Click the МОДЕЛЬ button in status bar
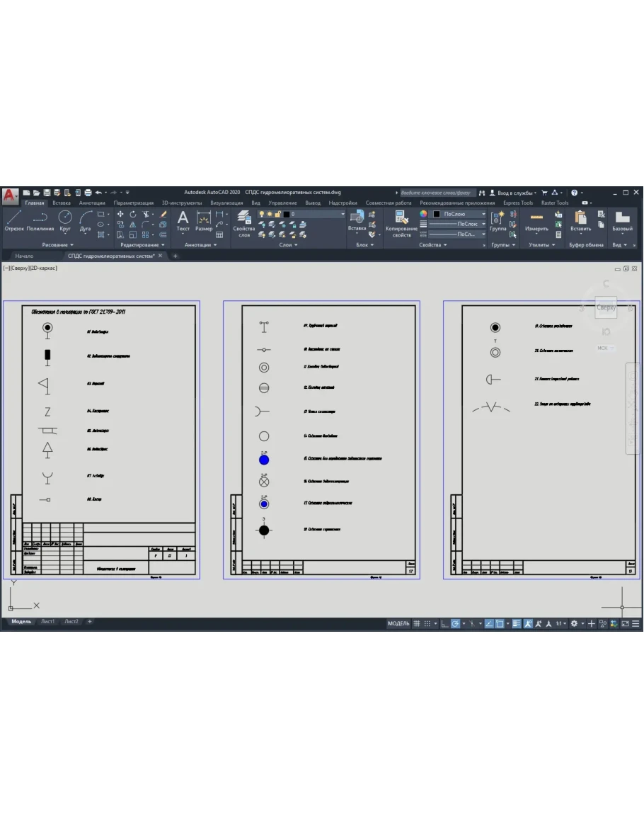The image size is (644, 818). (x=398, y=623)
